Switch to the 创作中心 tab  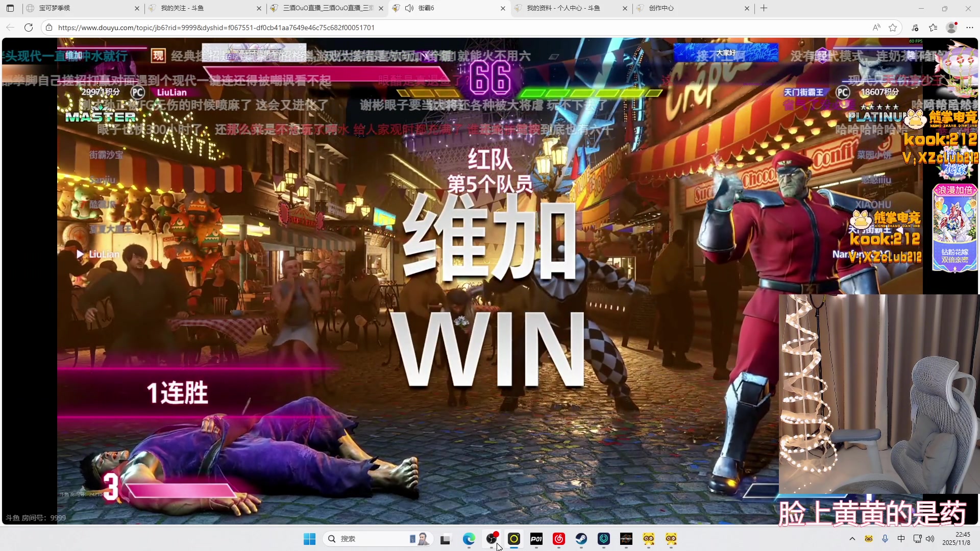[x=661, y=8]
